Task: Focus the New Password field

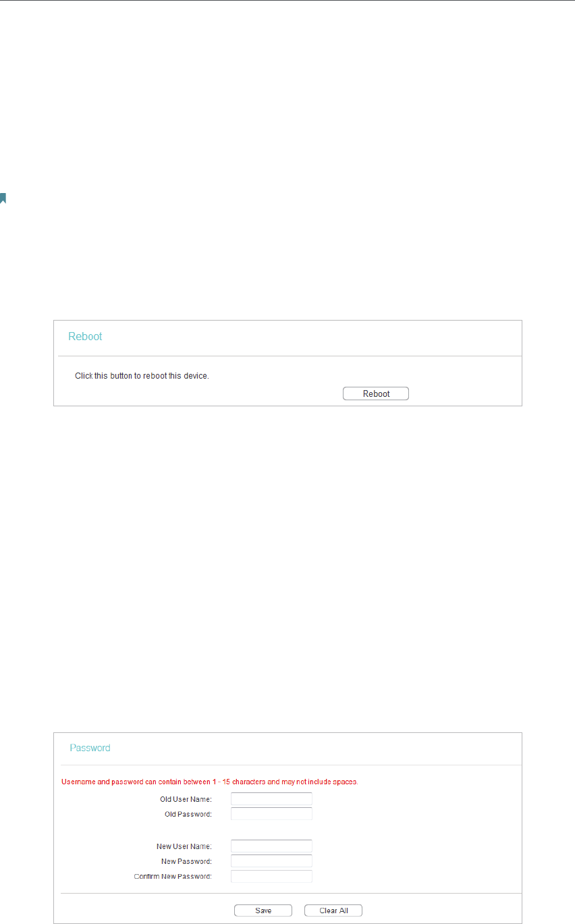Action: 271,861
